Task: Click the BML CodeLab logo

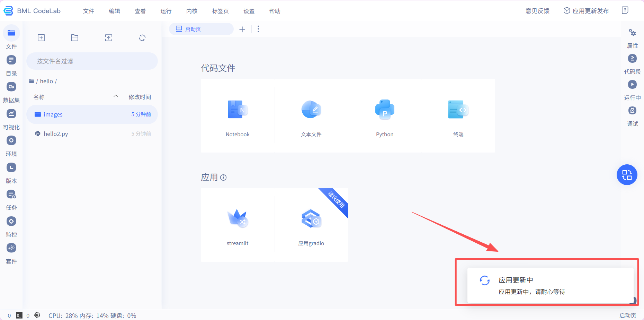Action: tap(32, 11)
